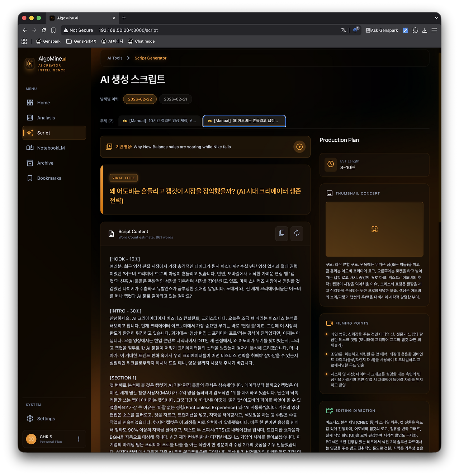Open the three-dot menu beside CHRIS profile
This screenshot has height=476, width=459.
(79, 439)
